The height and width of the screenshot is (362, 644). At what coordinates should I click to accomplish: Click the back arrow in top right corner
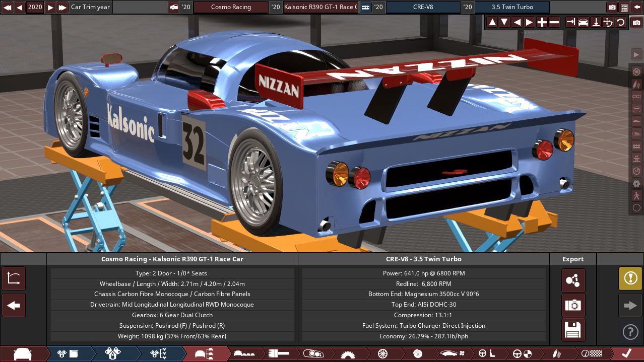pyautogui.click(x=636, y=7)
